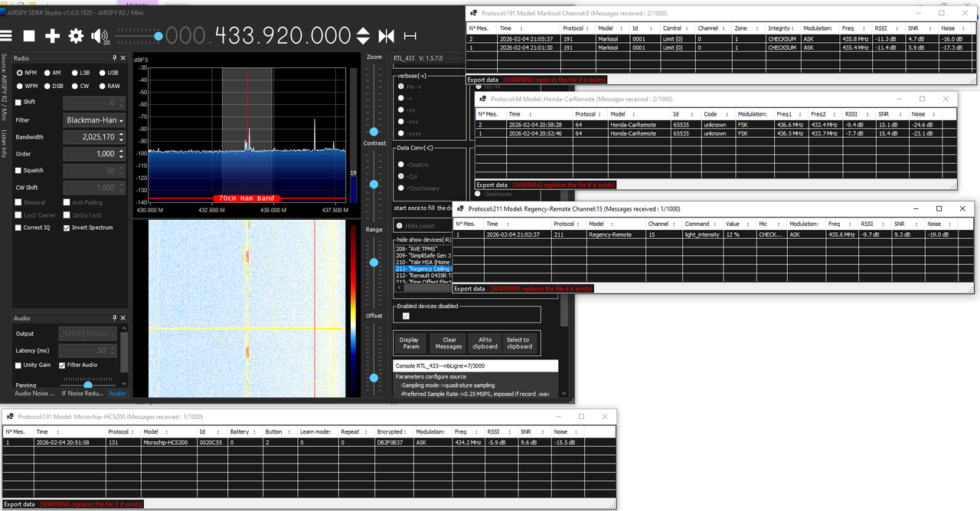Click the Offset slider handle

[x=374, y=378]
